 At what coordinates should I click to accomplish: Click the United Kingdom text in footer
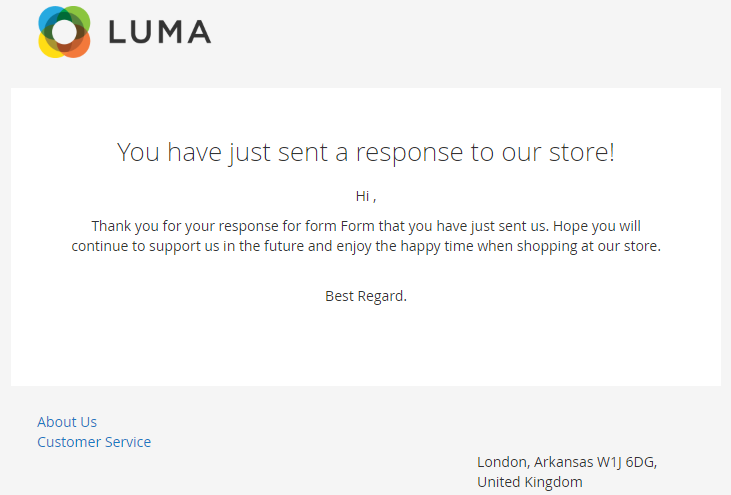[x=530, y=482]
